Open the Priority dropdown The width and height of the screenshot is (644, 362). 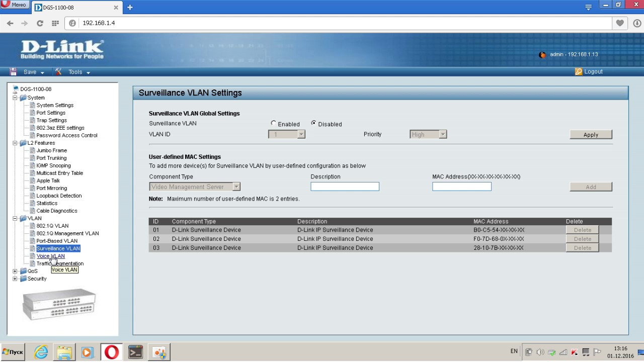point(428,134)
